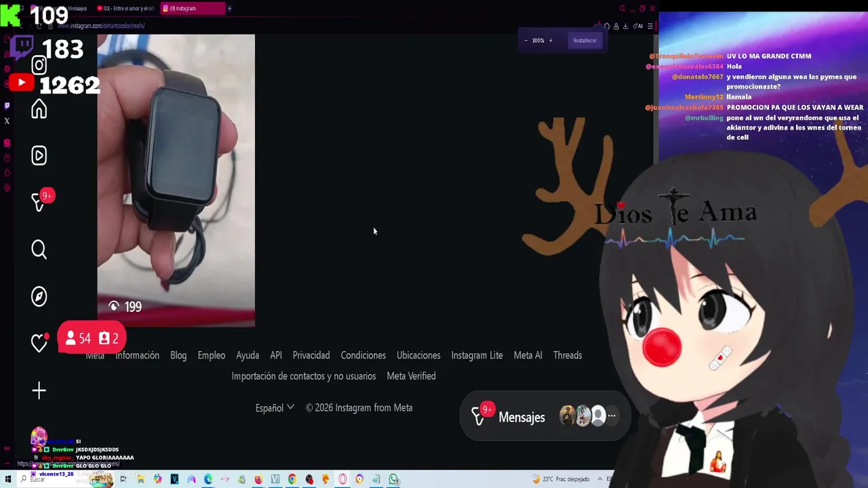Open the browser AI assistant icon

click(x=637, y=26)
